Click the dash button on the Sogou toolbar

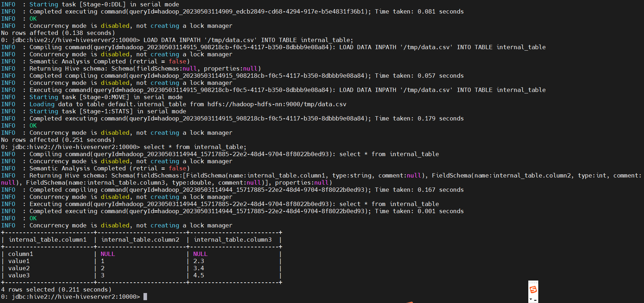click(x=535, y=300)
